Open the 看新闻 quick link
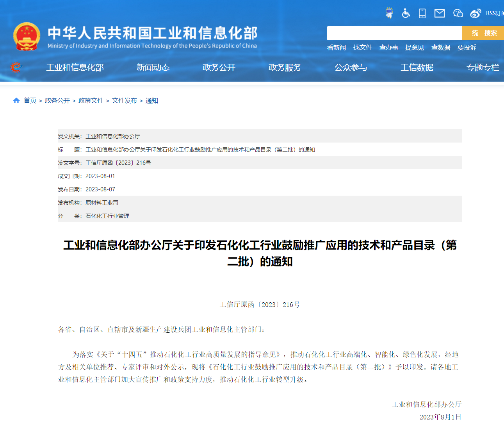 coord(337,48)
